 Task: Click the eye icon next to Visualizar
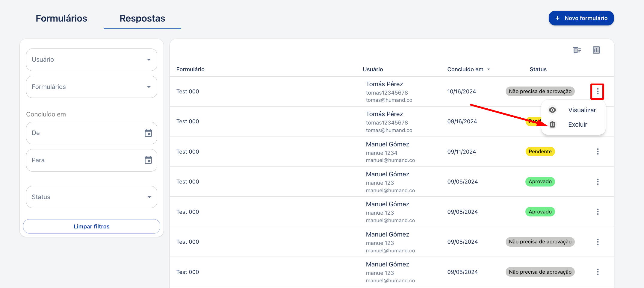552,110
